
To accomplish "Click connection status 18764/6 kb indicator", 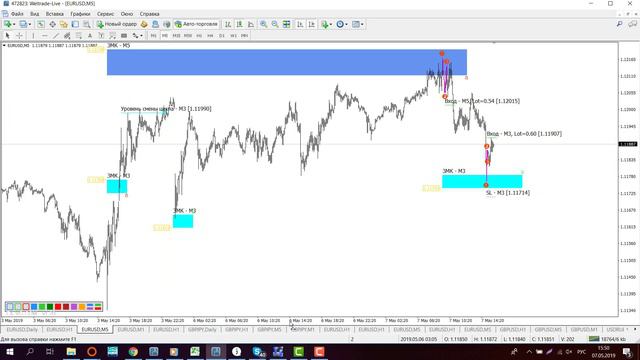I will click(607, 339).
